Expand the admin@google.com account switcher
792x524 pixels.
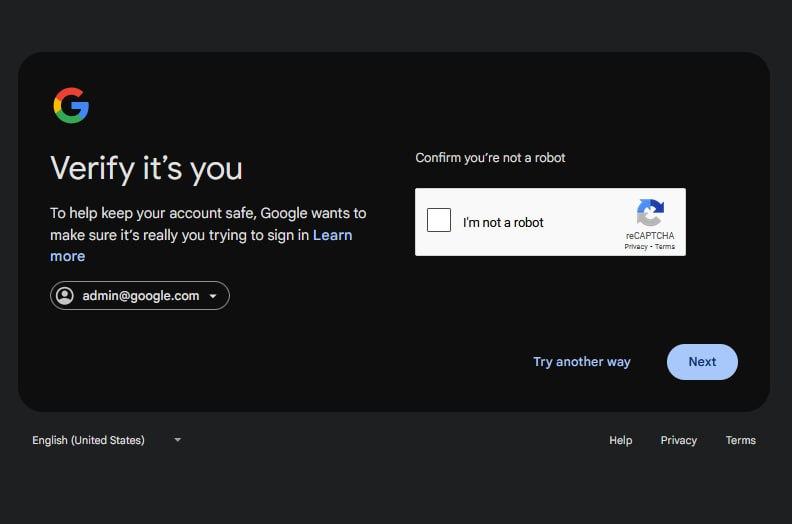(140, 296)
